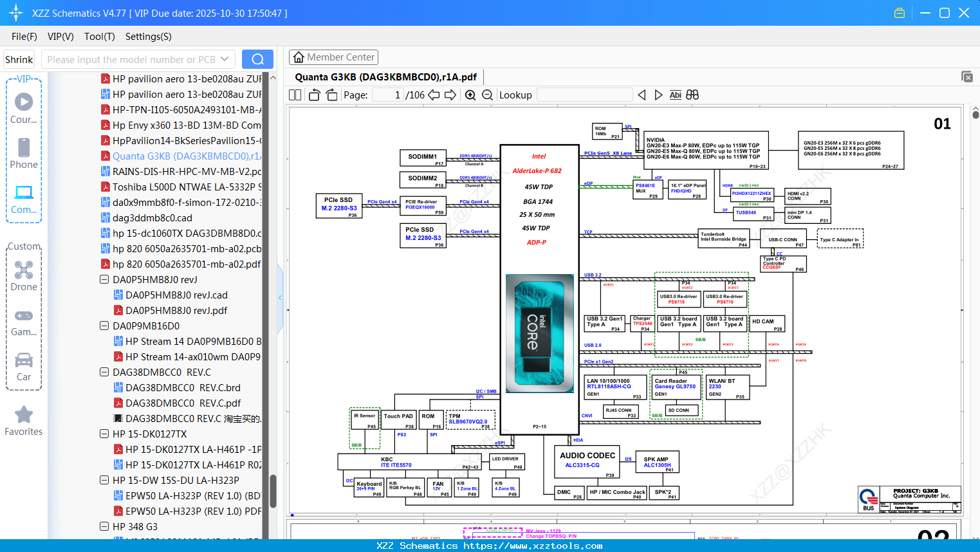Collapse HP 15-DW 15S-DU LA-H323P folder
The height and width of the screenshot is (552, 980).
104,481
